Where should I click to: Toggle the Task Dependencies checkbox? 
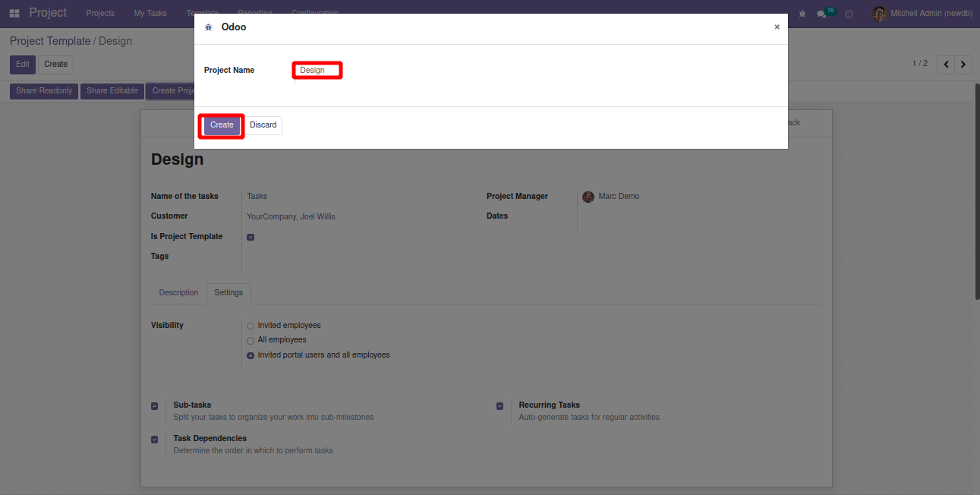coord(155,440)
